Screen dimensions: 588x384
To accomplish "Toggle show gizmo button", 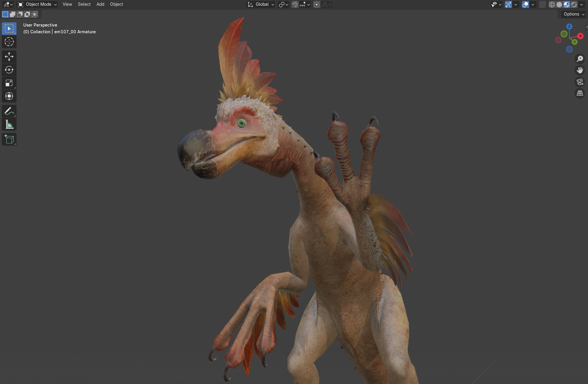I will [508, 5].
